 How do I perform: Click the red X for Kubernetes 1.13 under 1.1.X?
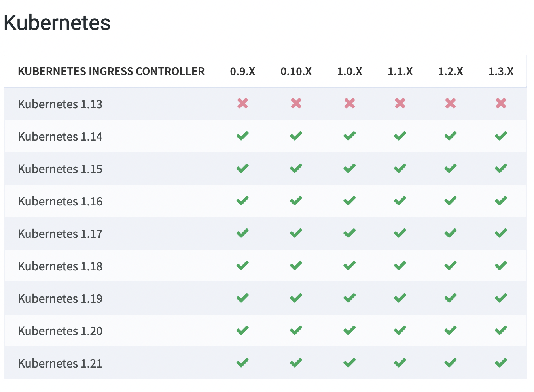point(400,104)
